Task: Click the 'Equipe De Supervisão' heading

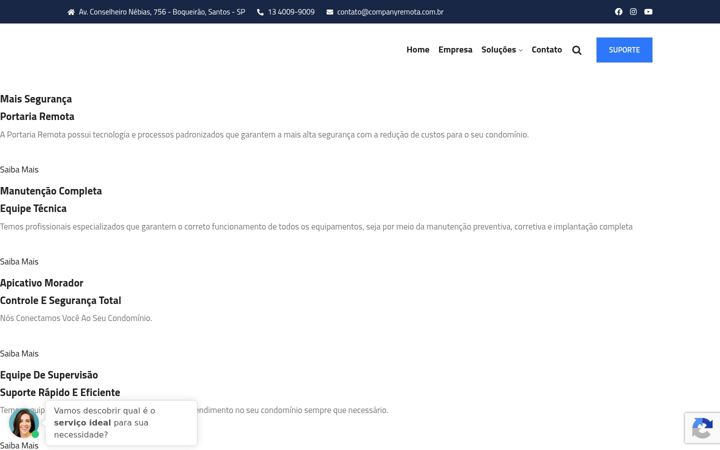Action: (49, 375)
